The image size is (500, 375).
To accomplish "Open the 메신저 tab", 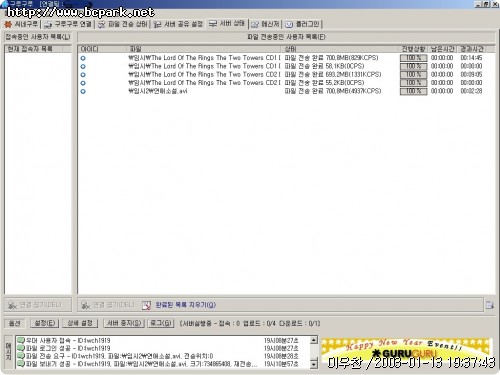I will pos(265,24).
